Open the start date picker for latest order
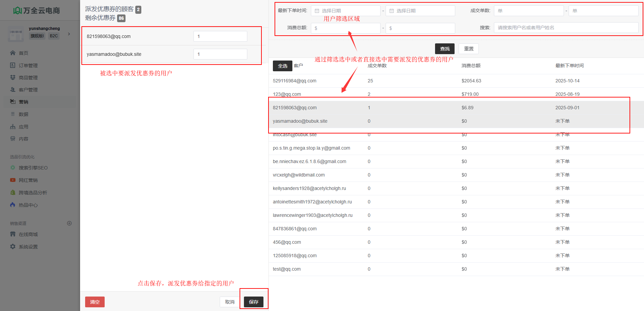Screen dimensions: 644x311 click(346, 11)
